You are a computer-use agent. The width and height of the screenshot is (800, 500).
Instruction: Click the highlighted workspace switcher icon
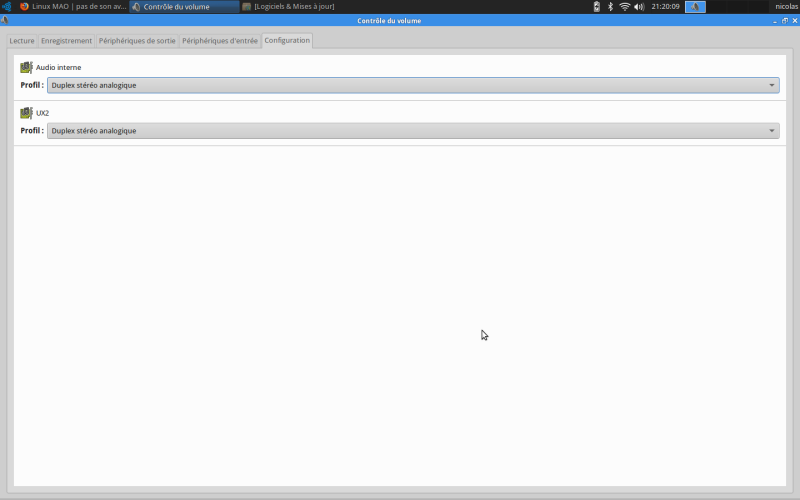click(695, 7)
